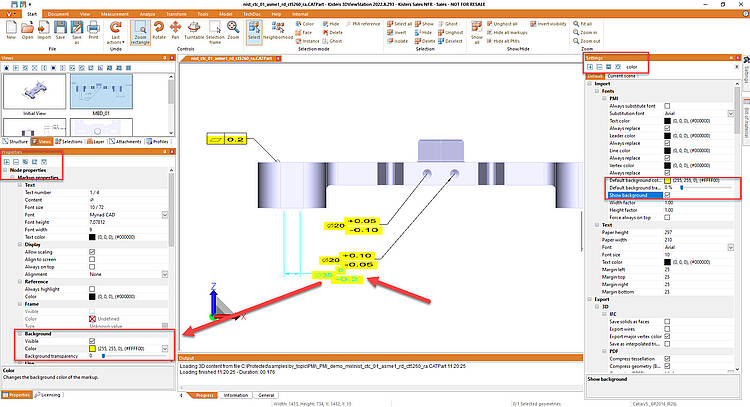This screenshot has width=750, height=407.
Task: Collapse the Export node in Settings
Action: pyautogui.click(x=590, y=299)
